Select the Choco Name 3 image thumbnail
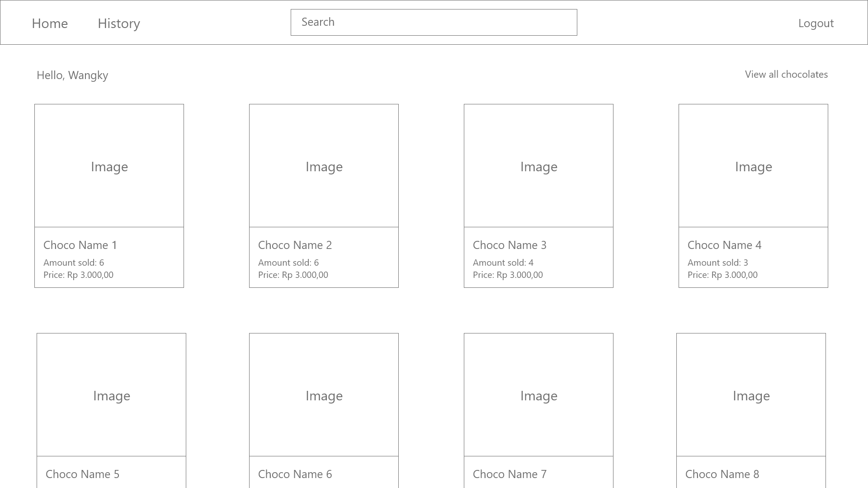The image size is (868, 488). tap(538, 166)
